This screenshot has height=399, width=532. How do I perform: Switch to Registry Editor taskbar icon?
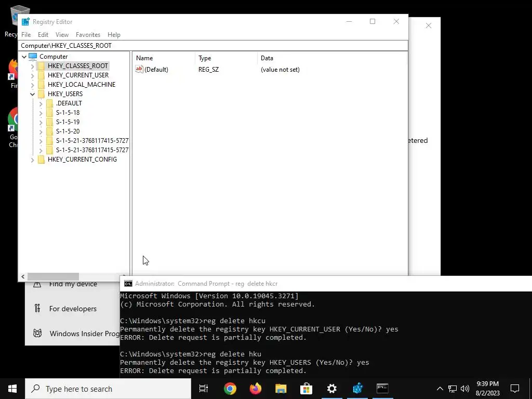tap(357, 389)
